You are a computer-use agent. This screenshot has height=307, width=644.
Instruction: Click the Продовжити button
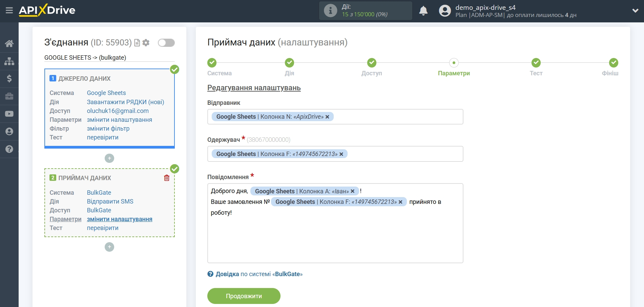244,296
